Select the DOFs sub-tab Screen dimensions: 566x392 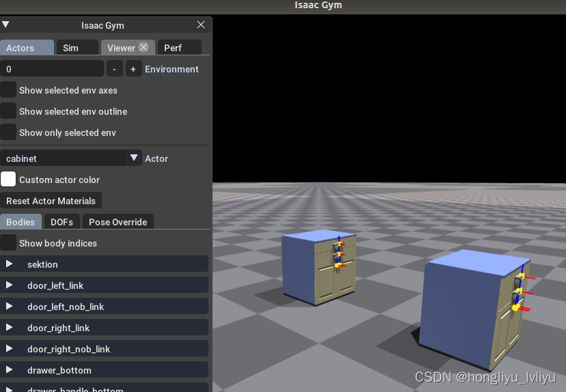[x=62, y=222]
